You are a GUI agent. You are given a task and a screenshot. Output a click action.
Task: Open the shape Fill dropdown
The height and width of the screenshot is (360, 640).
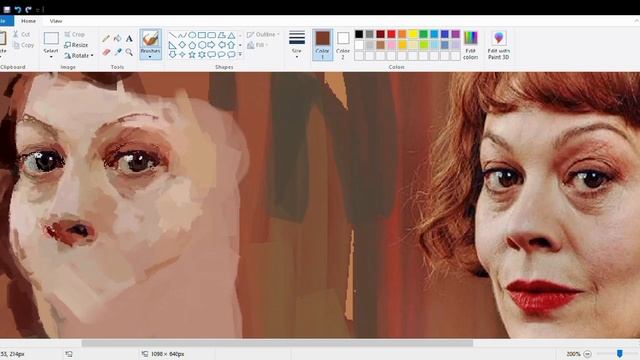[x=258, y=45]
